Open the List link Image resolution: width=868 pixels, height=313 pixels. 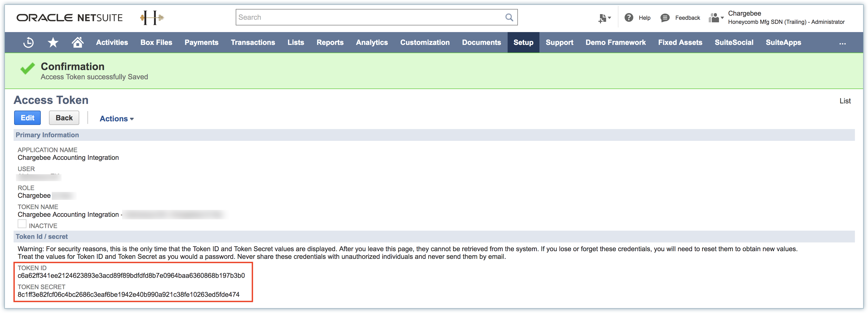845,101
